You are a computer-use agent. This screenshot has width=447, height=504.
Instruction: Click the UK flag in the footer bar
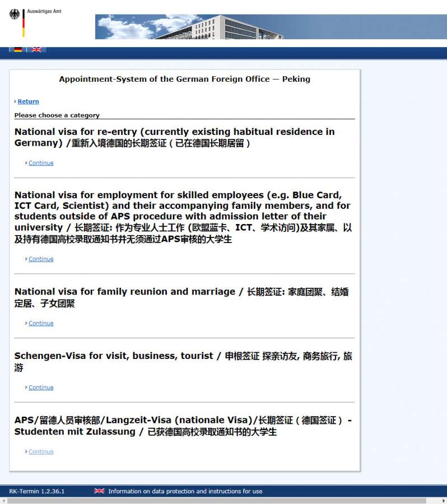click(x=99, y=491)
